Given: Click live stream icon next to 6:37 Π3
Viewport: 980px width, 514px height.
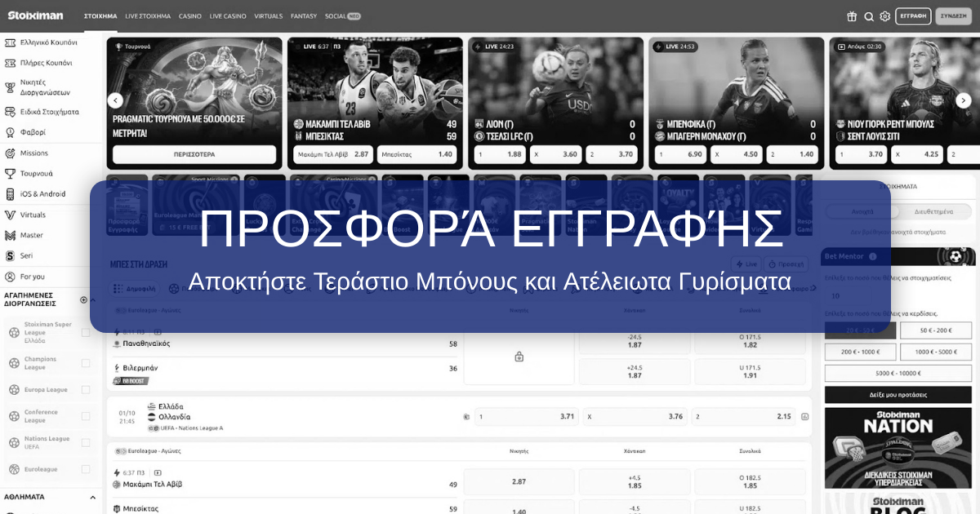Looking at the screenshot, I should point(158,472).
